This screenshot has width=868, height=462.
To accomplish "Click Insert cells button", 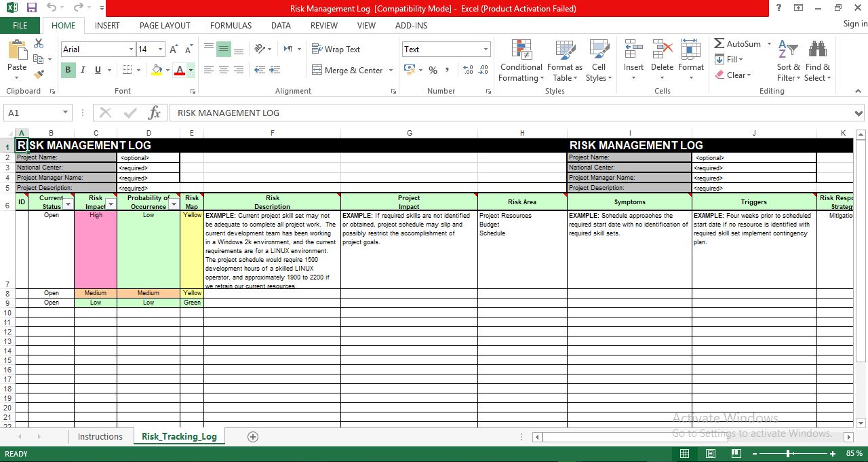I will pyautogui.click(x=633, y=61).
